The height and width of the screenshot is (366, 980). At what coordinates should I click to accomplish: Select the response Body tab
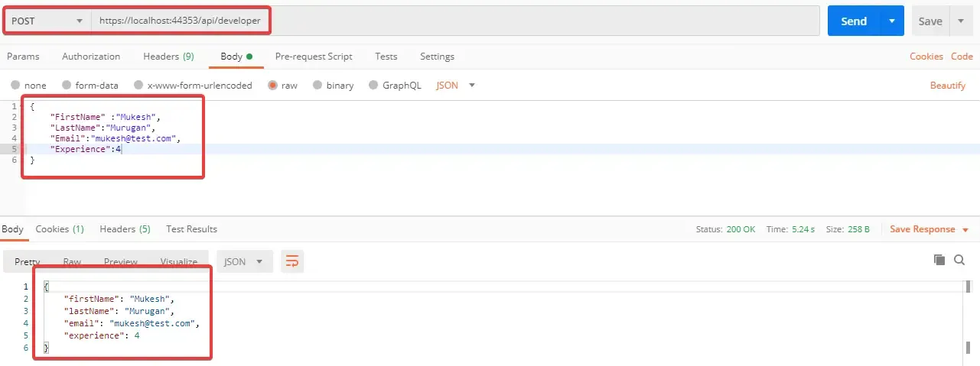[x=12, y=229]
